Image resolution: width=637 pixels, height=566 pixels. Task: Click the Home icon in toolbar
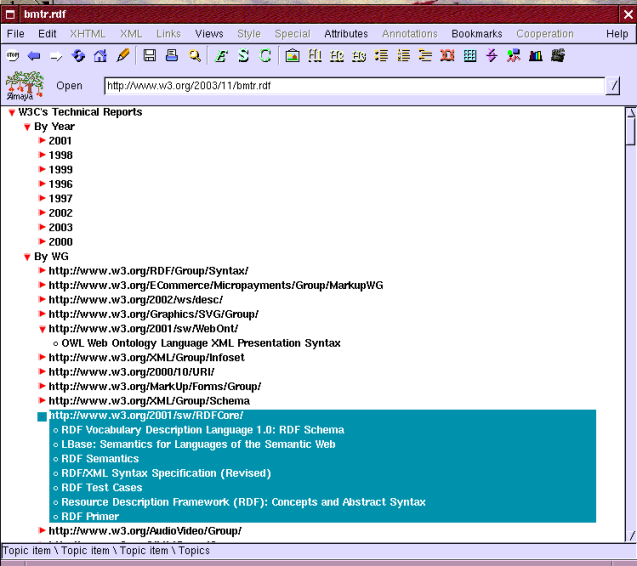100,56
